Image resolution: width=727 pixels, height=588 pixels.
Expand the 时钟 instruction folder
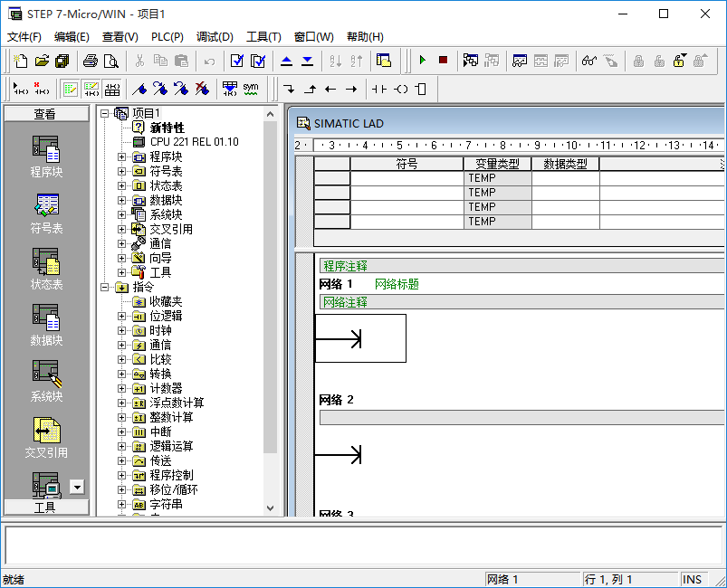click(121, 330)
